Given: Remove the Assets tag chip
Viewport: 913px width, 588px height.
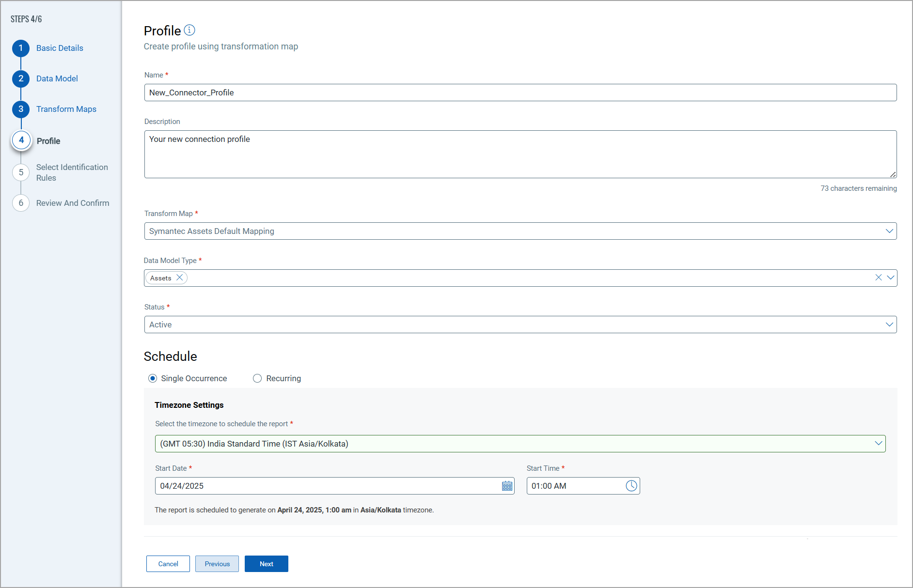Looking at the screenshot, I should point(179,278).
